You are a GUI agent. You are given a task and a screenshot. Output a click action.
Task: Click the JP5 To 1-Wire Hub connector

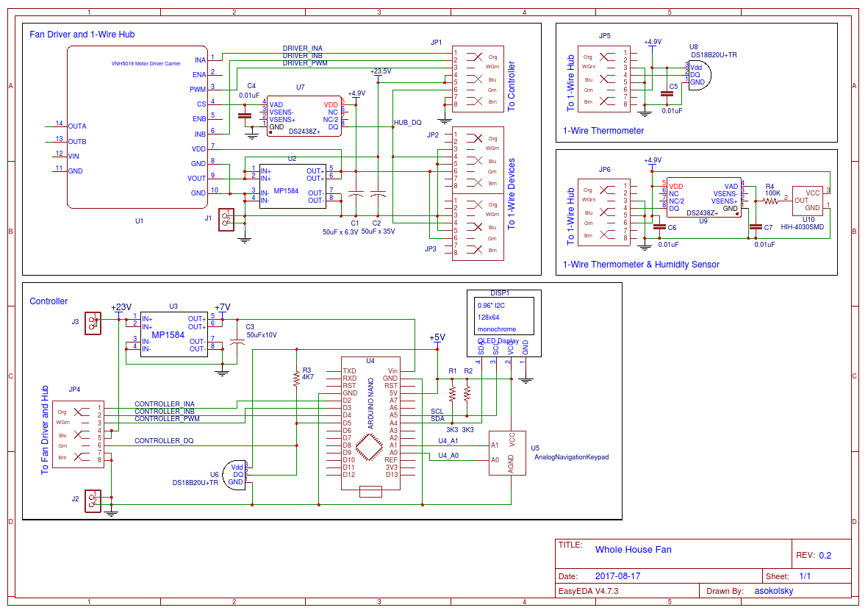pyautogui.click(x=603, y=79)
